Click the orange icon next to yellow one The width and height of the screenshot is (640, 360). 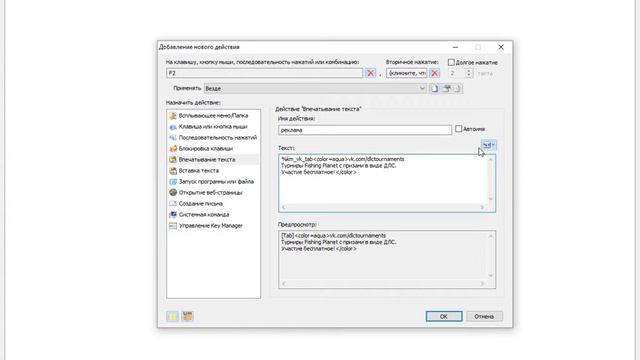pos(187,316)
